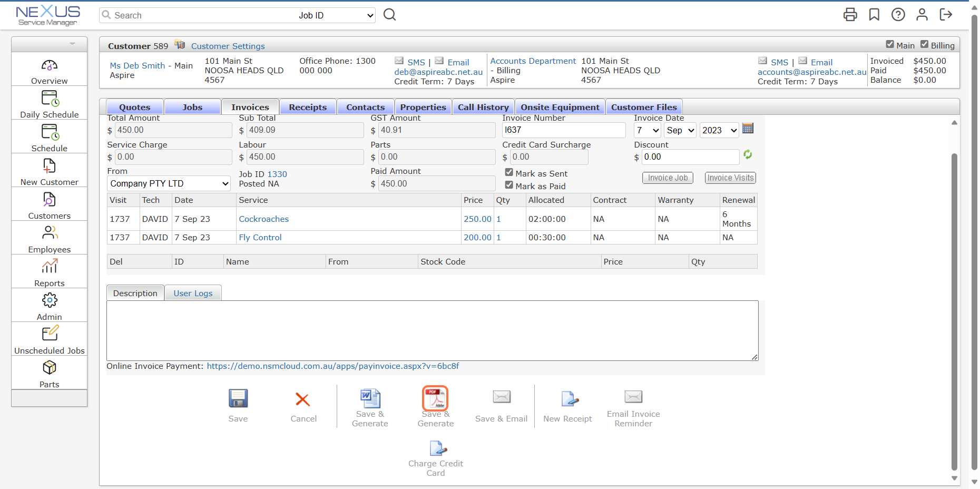Image resolution: width=980 pixels, height=489 pixels.
Task: Click inside the Description text area
Action: pyautogui.click(x=432, y=330)
